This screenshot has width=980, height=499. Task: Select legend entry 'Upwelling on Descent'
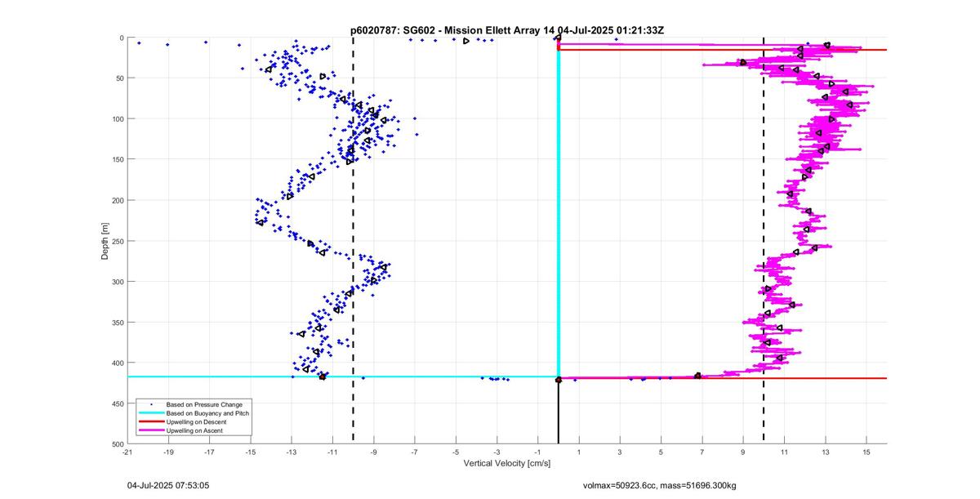coord(197,421)
